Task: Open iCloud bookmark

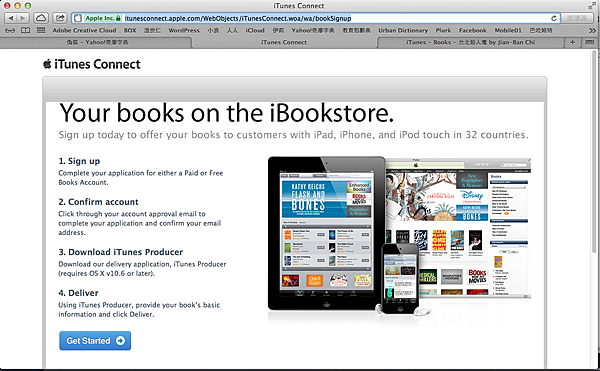Action: (255, 30)
